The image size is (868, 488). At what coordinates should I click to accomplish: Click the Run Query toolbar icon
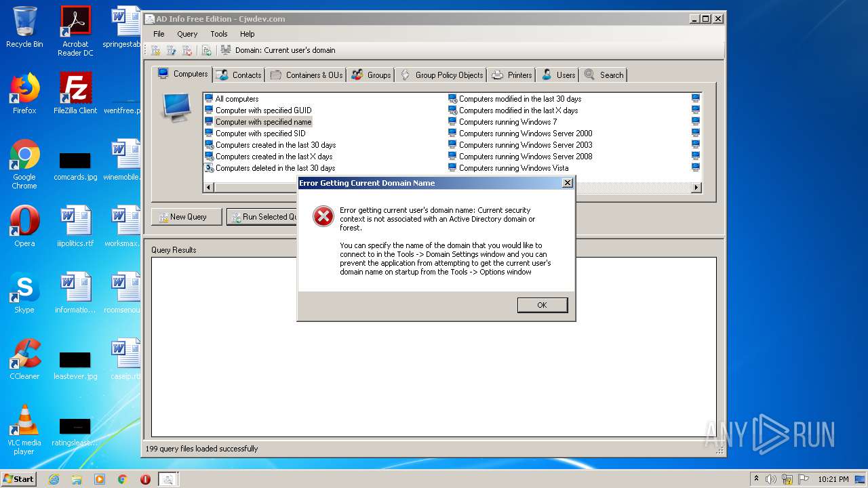pyautogui.click(x=207, y=50)
